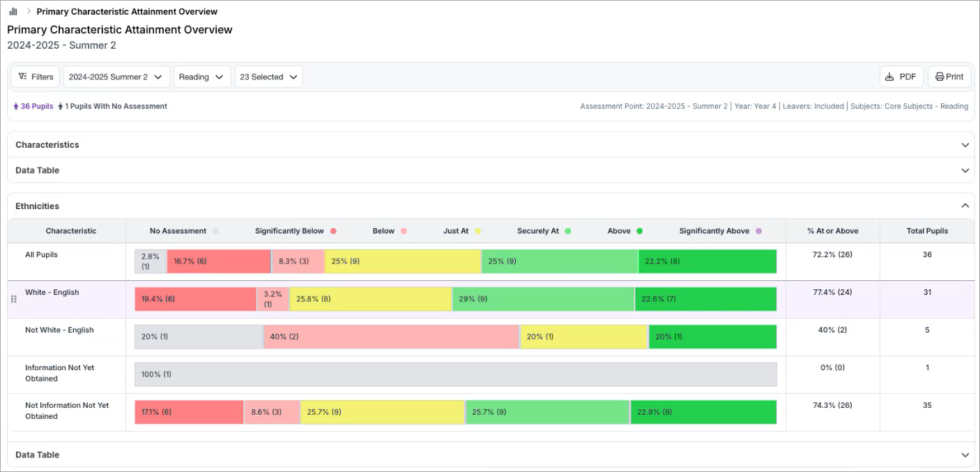The height and width of the screenshot is (472, 980).
Task: Expand the top Data Table section
Action: point(965,170)
